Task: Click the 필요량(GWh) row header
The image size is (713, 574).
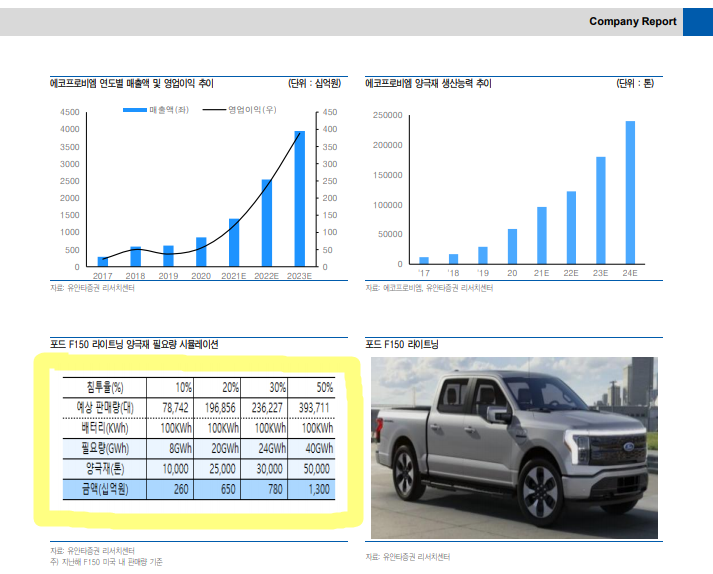Action: (x=105, y=448)
